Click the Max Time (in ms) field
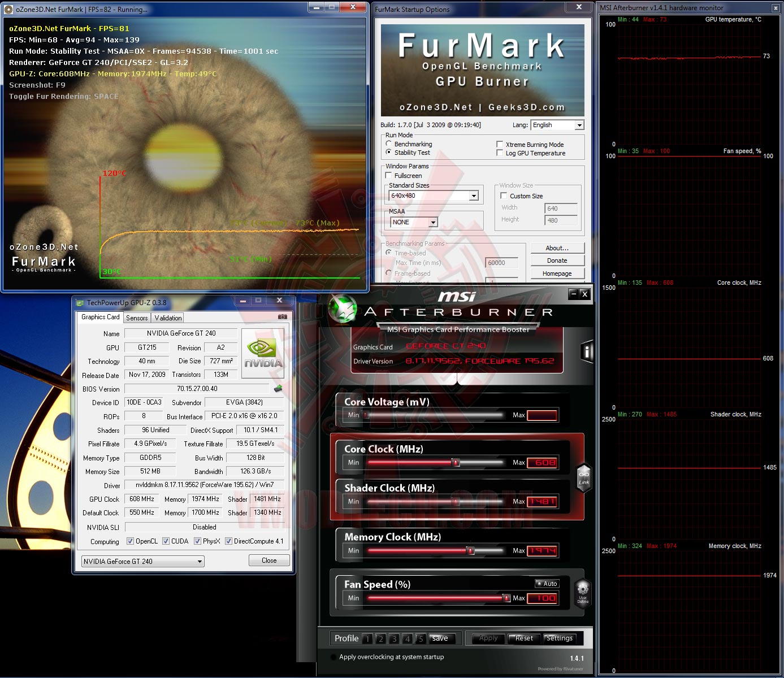The height and width of the screenshot is (678, 784). click(502, 263)
